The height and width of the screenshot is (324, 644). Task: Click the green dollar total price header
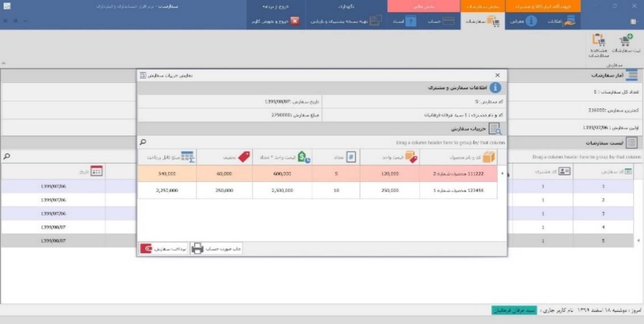(304, 157)
